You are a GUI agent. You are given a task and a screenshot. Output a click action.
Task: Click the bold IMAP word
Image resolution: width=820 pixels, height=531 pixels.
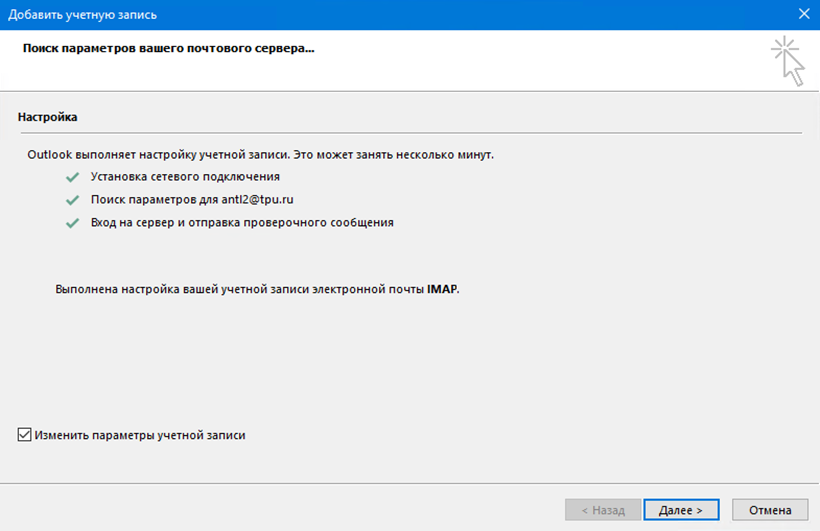pyautogui.click(x=442, y=289)
